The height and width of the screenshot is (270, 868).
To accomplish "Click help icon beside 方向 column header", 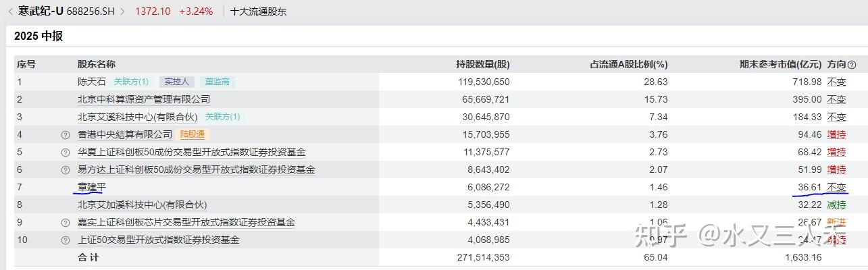I will click(x=852, y=65).
